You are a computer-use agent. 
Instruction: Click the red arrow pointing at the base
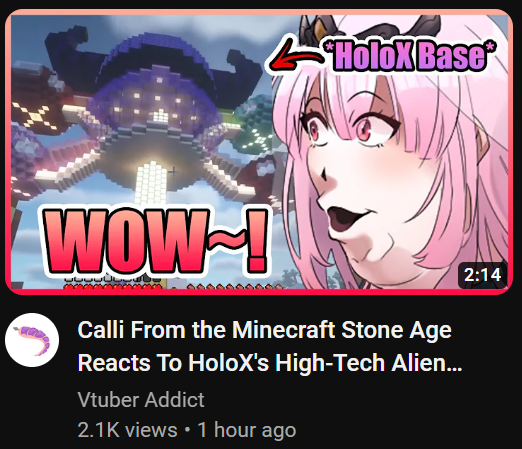[296, 57]
